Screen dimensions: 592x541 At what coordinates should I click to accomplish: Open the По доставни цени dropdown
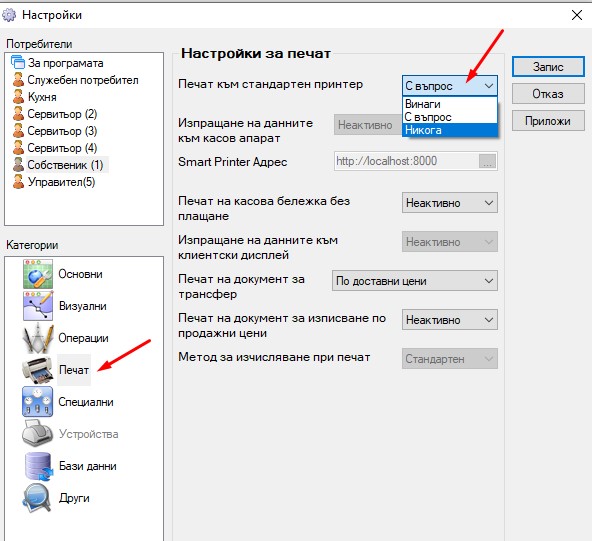(x=415, y=281)
